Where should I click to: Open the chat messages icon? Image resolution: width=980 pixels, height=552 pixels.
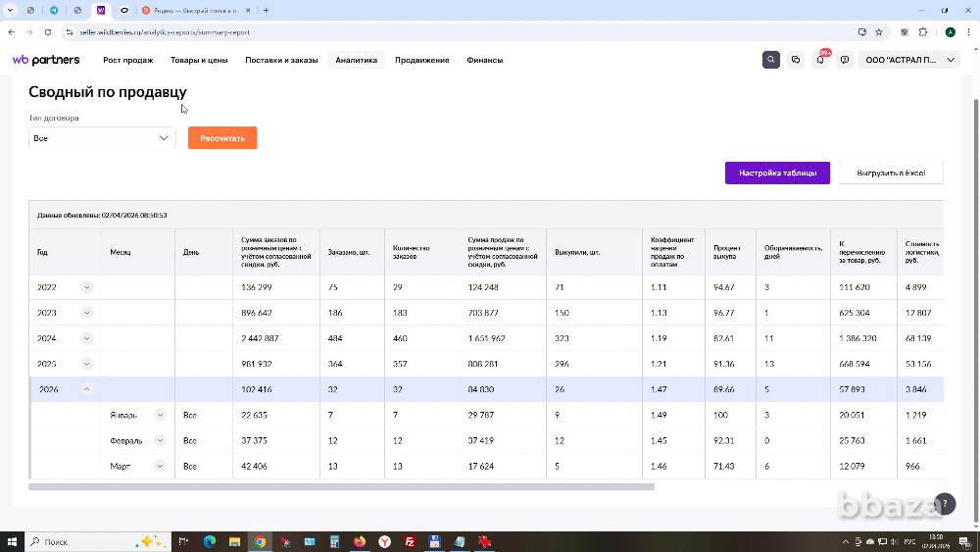[x=796, y=60]
